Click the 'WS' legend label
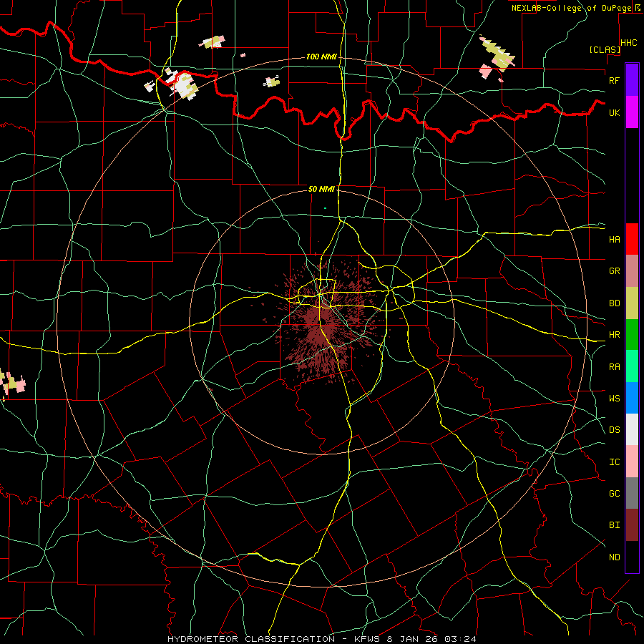This screenshot has height=644, width=644. pos(615,399)
